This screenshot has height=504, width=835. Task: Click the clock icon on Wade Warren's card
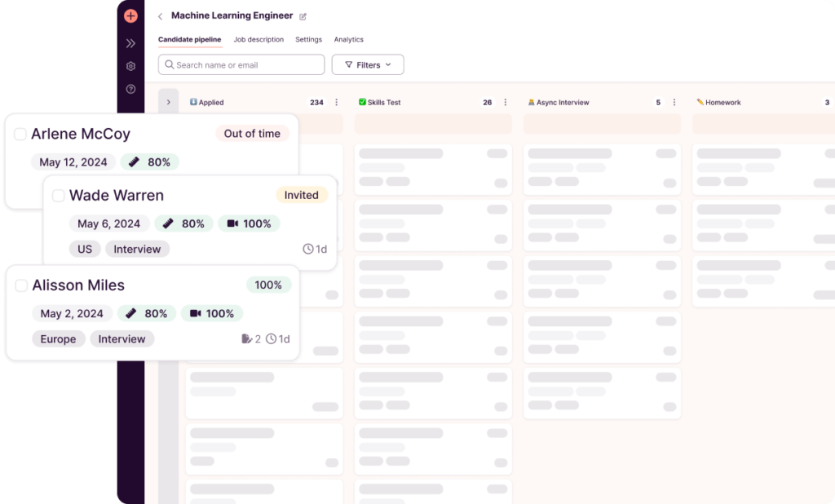coord(310,249)
